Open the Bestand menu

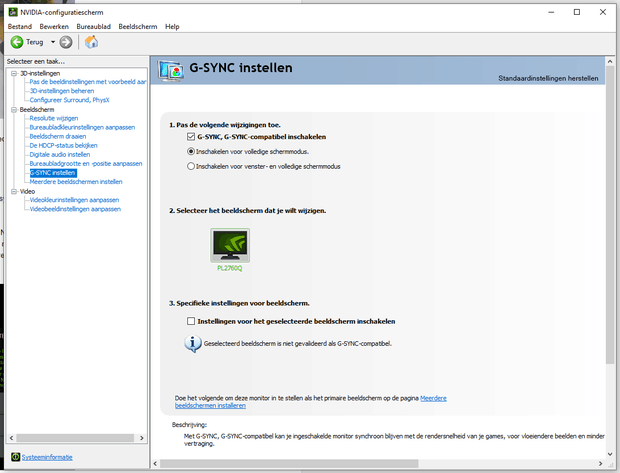coord(20,26)
